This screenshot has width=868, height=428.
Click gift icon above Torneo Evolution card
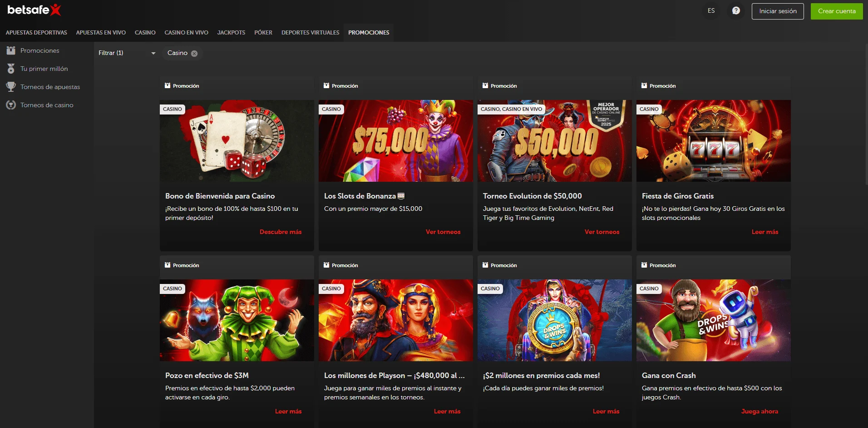(485, 85)
